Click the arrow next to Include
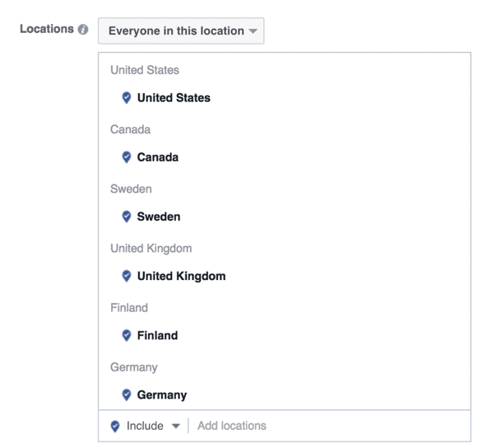The width and height of the screenshot is (483, 448). click(x=176, y=427)
